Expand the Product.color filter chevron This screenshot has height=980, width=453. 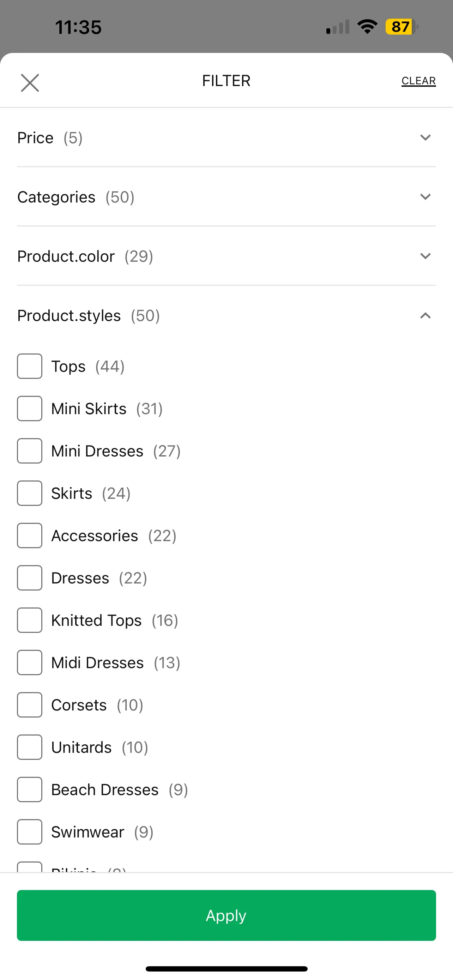pos(425,256)
